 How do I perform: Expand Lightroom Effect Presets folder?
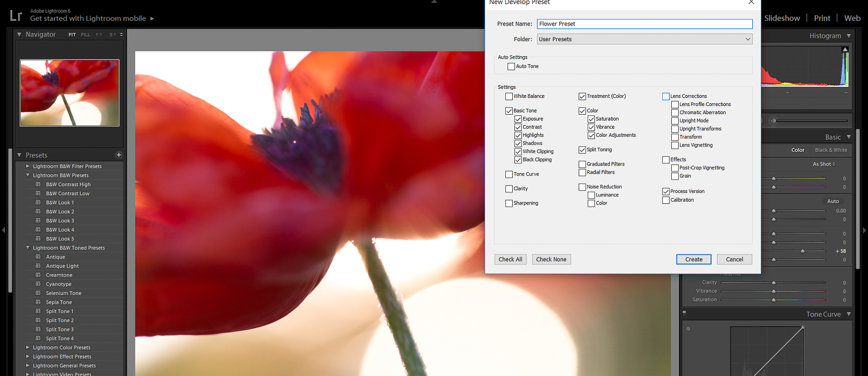click(x=27, y=357)
